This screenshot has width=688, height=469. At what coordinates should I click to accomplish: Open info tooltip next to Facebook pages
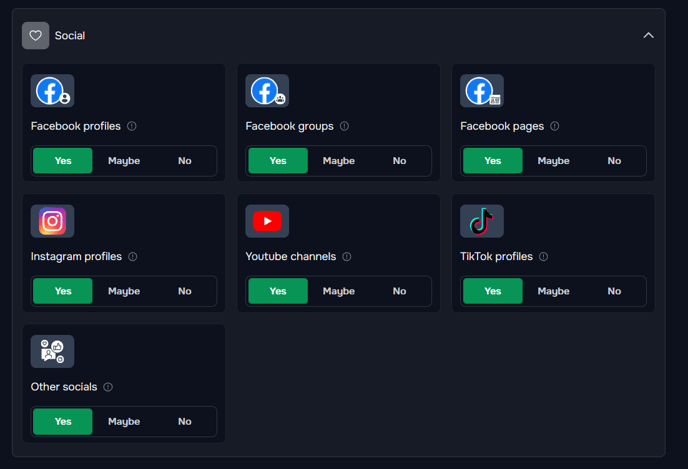pos(555,126)
